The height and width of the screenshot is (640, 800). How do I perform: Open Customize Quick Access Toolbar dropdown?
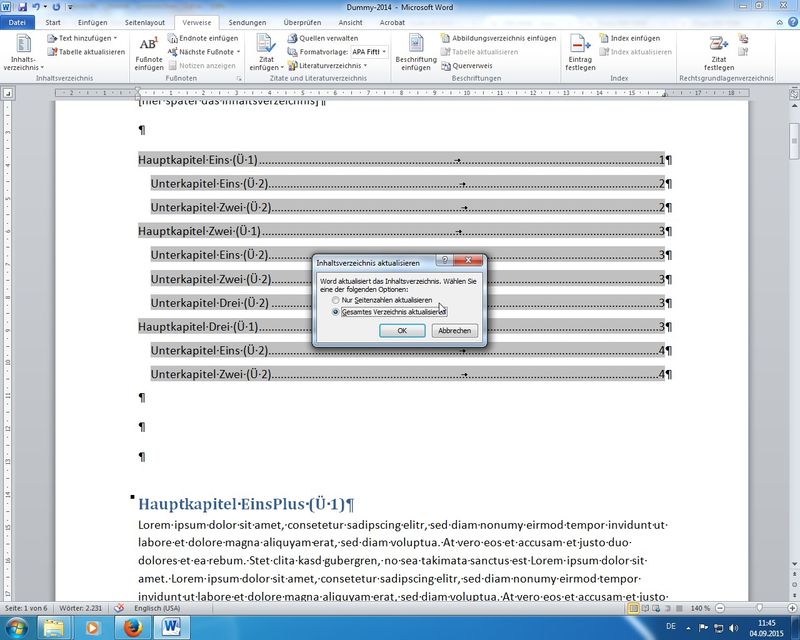click(x=70, y=7)
